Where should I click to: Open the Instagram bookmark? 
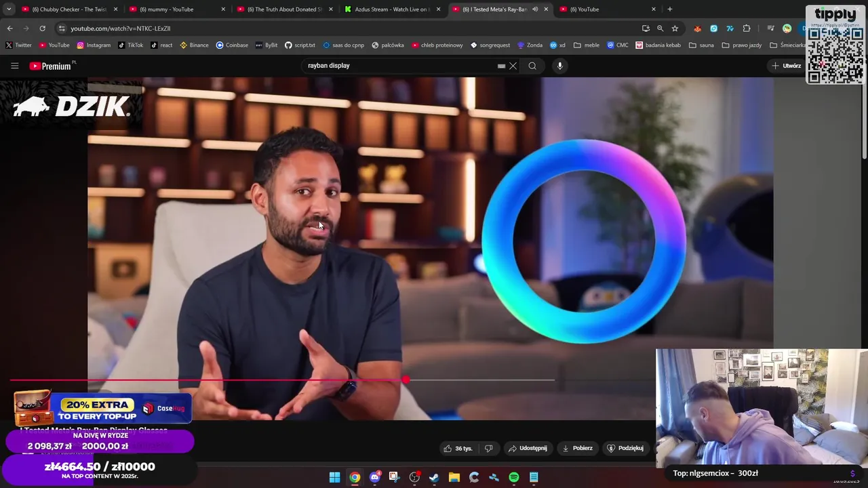tap(94, 45)
